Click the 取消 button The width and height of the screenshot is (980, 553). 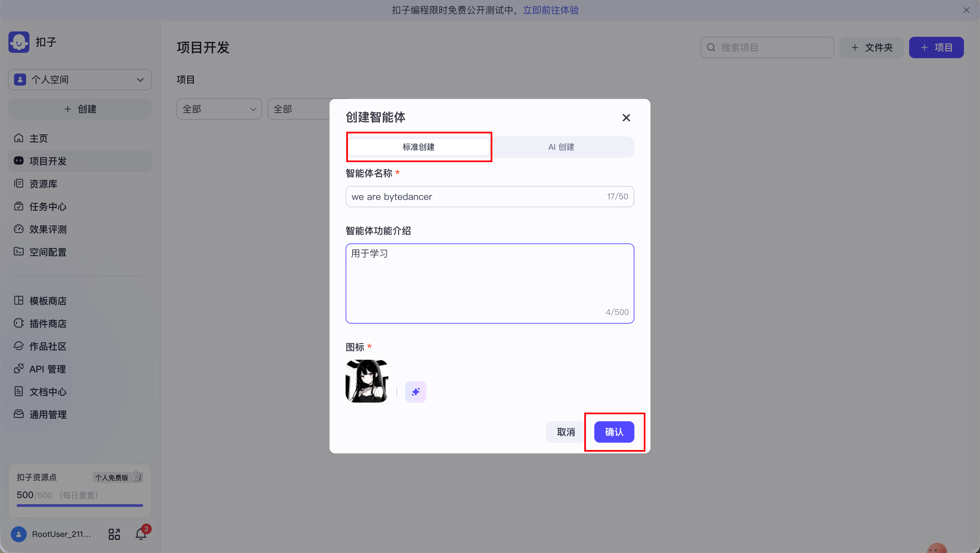[566, 432]
